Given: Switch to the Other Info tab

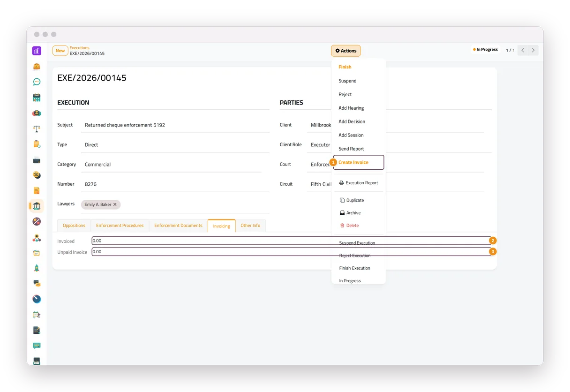Looking at the screenshot, I should 250,226.
